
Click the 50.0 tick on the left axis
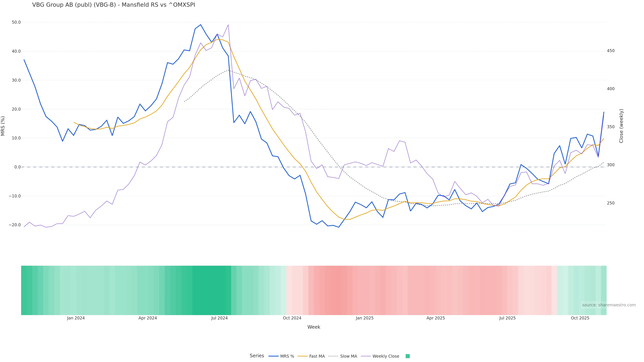[16, 22]
